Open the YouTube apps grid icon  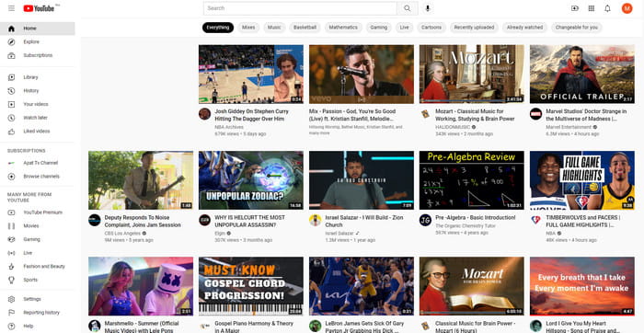tap(591, 8)
